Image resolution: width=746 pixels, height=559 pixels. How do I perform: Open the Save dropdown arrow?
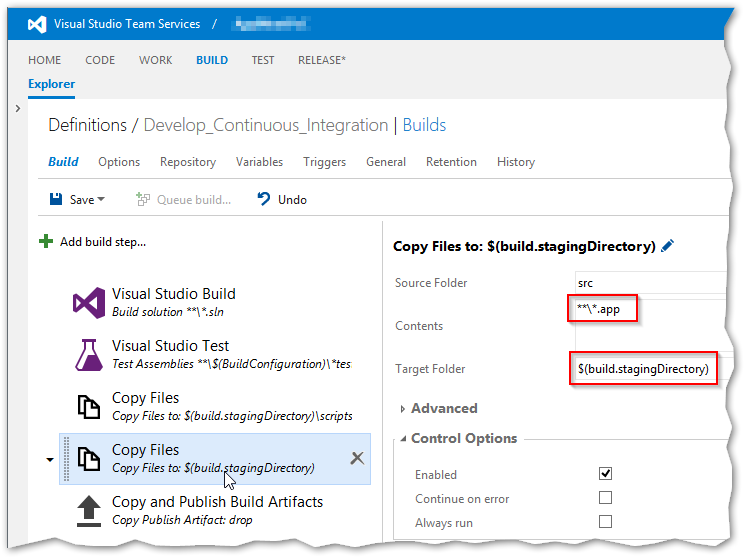pyautogui.click(x=101, y=200)
